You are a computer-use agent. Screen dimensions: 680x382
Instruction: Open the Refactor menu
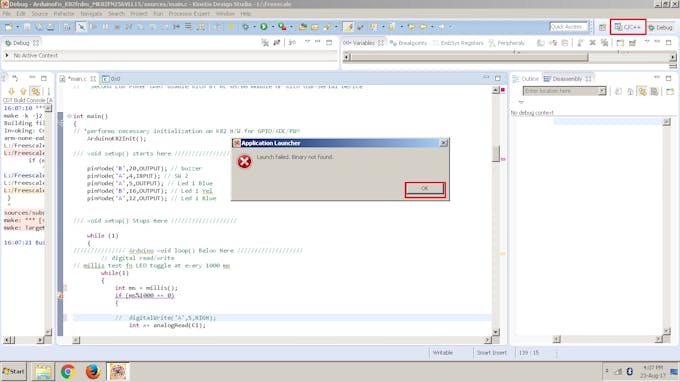[64, 14]
